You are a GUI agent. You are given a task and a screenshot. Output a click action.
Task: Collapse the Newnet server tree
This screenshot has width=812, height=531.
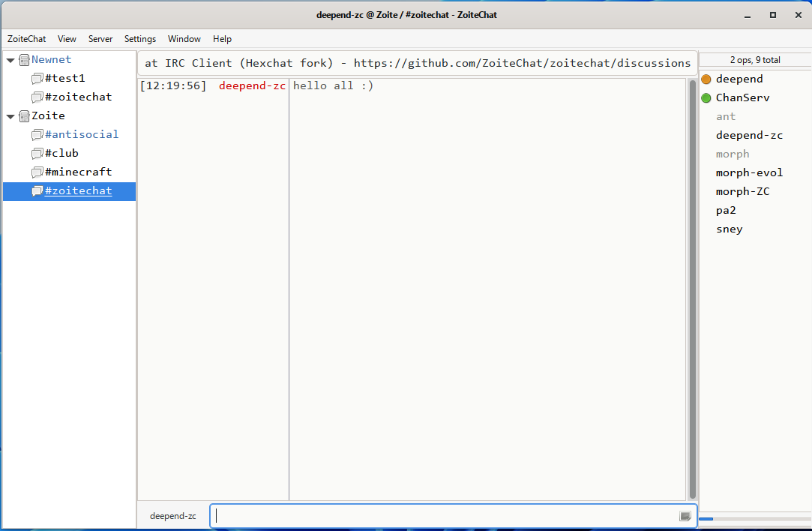10,59
